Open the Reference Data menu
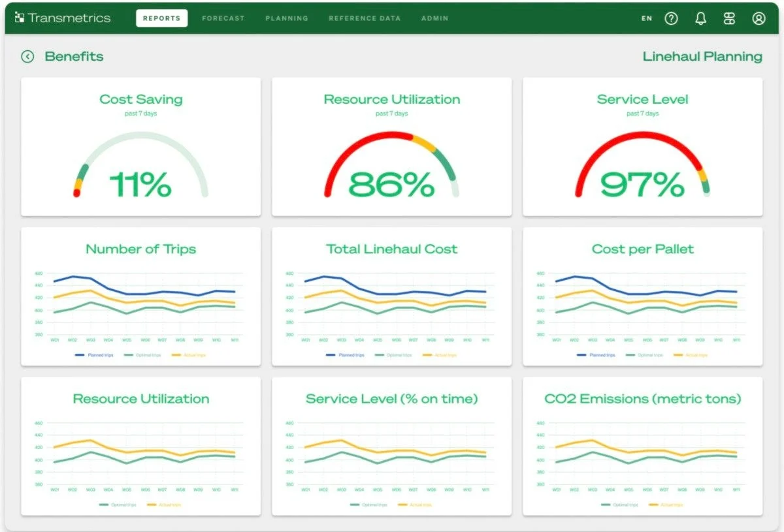This screenshot has height=532, width=784. (365, 18)
